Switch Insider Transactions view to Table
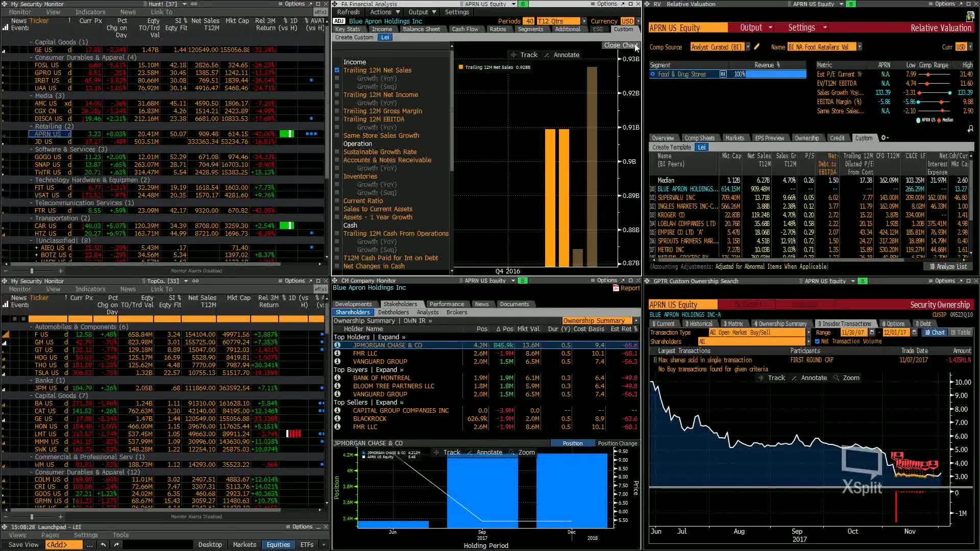This screenshot has width=980, height=551. (x=960, y=333)
